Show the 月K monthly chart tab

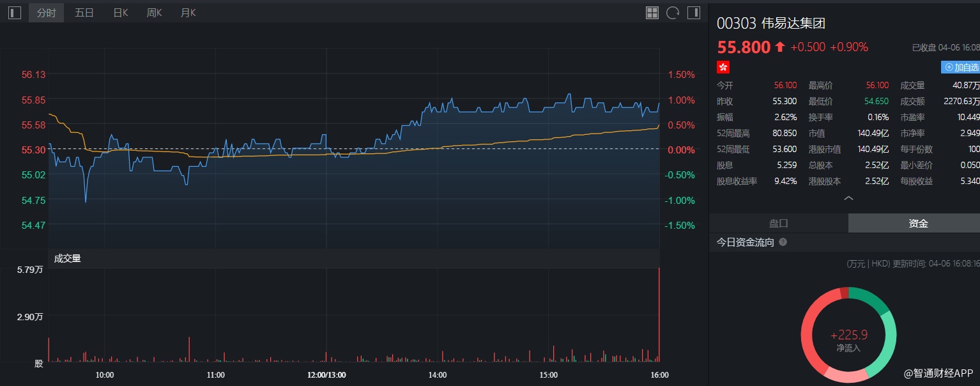pos(188,13)
